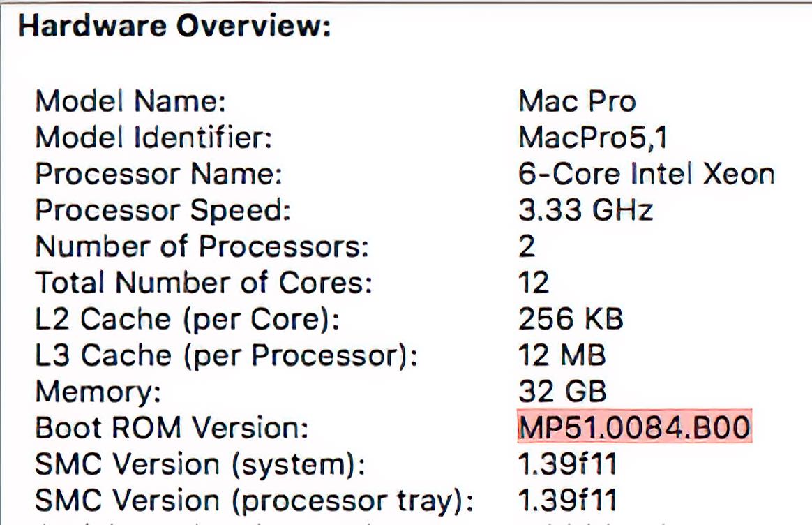Click the Memory label
Screen dimensions: 812x525
98,392
